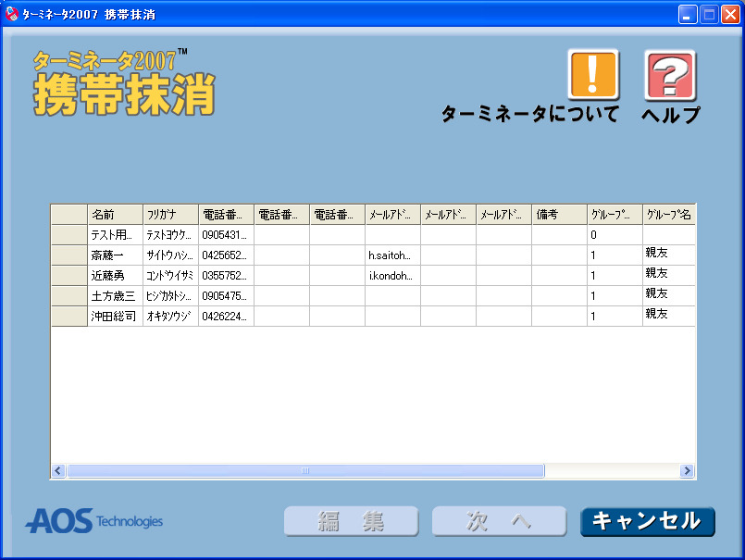Viewport: 745px width, 560px height.
Task: Click the furigana cell コンドウイサミ
Action: 170,276
